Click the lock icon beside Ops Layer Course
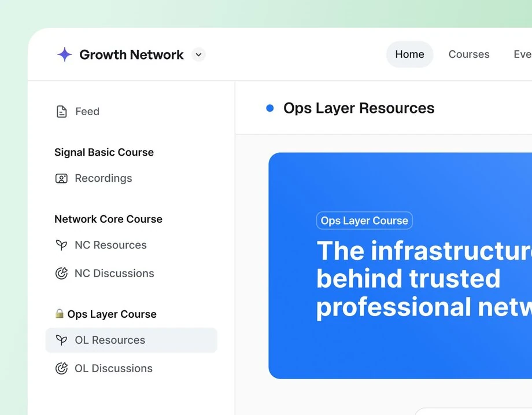The height and width of the screenshot is (415, 532). 60,313
